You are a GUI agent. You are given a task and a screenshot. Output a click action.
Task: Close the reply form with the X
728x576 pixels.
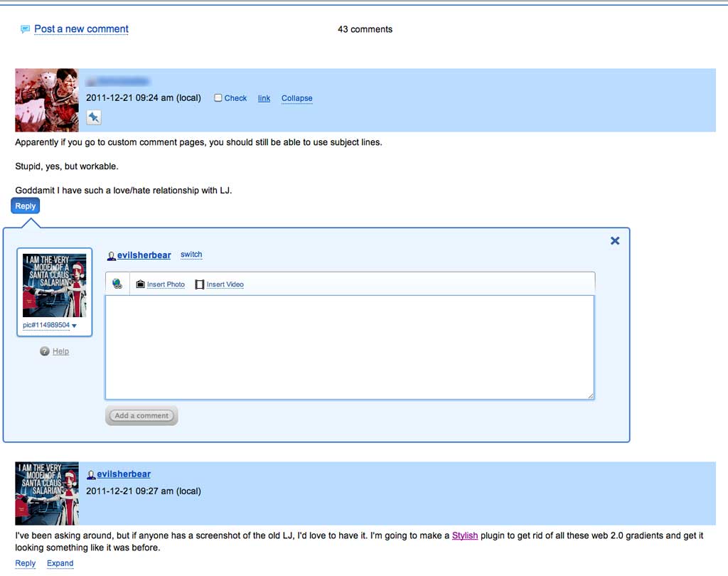coord(615,240)
